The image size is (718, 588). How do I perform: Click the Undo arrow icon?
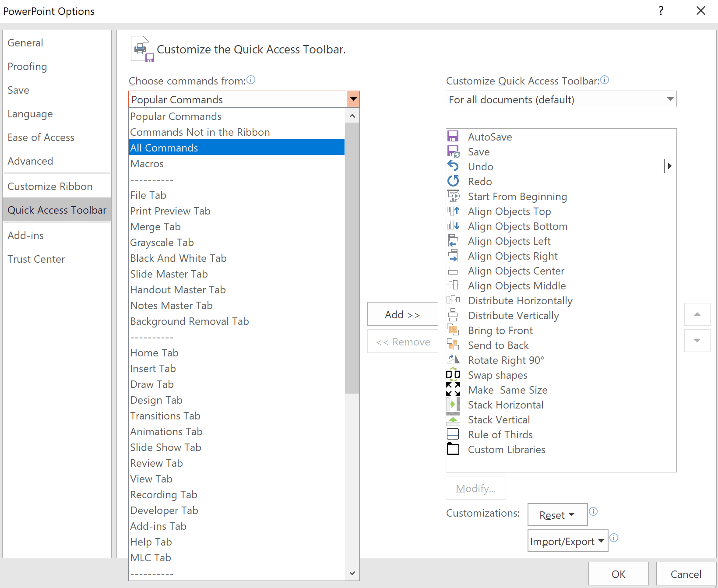click(453, 166)
